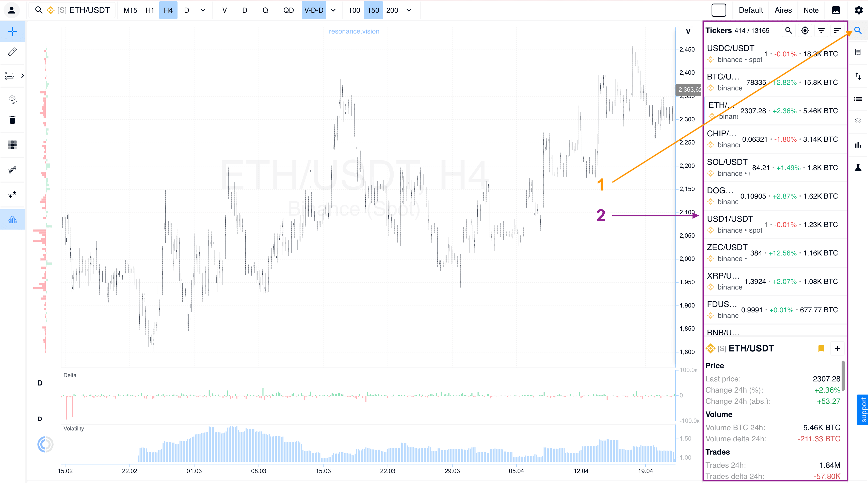868x483 pixels.
Task: Select USDC/USDT in tickers list
Action: (x=775, y=54)
